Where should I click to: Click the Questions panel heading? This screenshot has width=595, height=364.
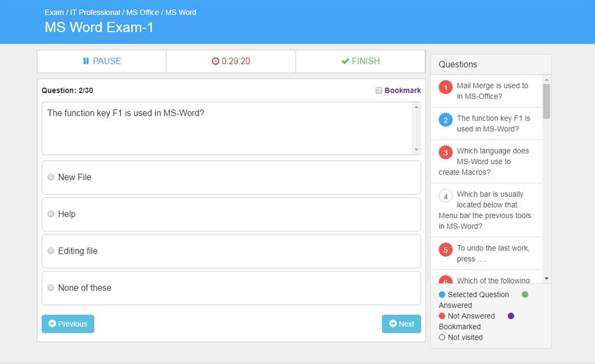tap(458, 65)
